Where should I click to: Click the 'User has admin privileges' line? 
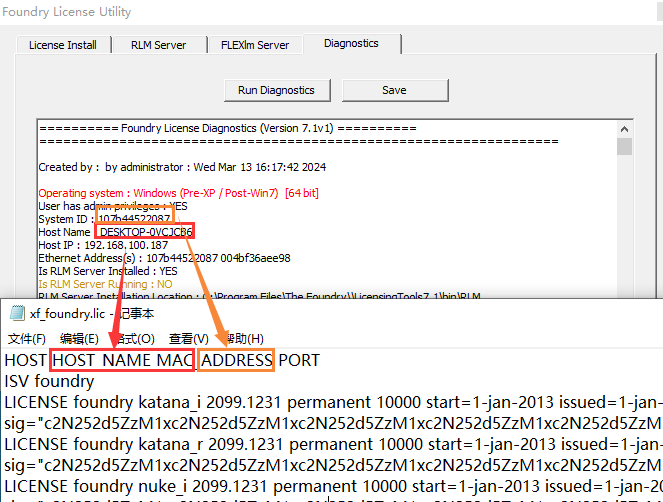[x=113, y=206]
